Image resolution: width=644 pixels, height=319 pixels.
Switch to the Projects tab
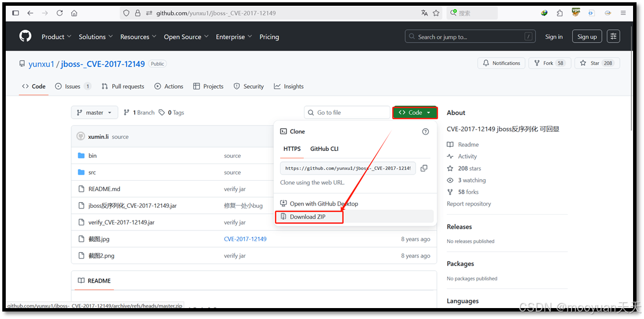click(x=208, y=86)
